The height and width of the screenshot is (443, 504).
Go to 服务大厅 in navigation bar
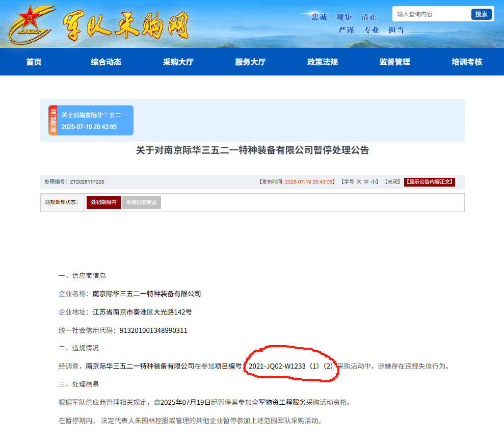[x=250, y=62]
